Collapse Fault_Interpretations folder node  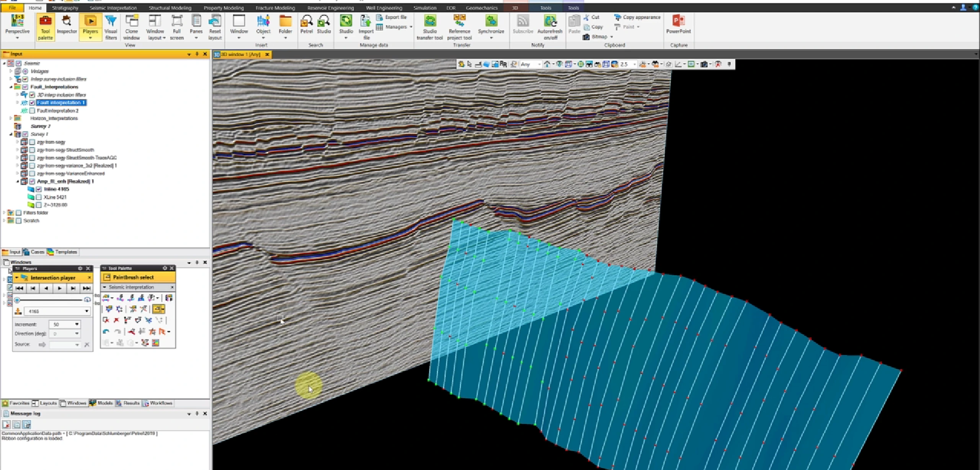[11, 87]
